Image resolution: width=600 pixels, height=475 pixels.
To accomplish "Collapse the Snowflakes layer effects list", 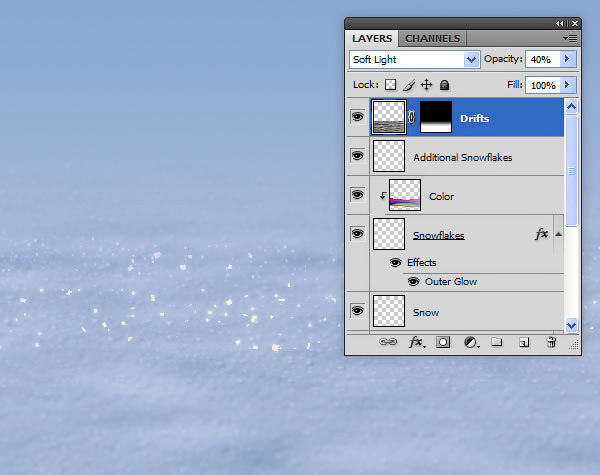I will tap(558, 234).
